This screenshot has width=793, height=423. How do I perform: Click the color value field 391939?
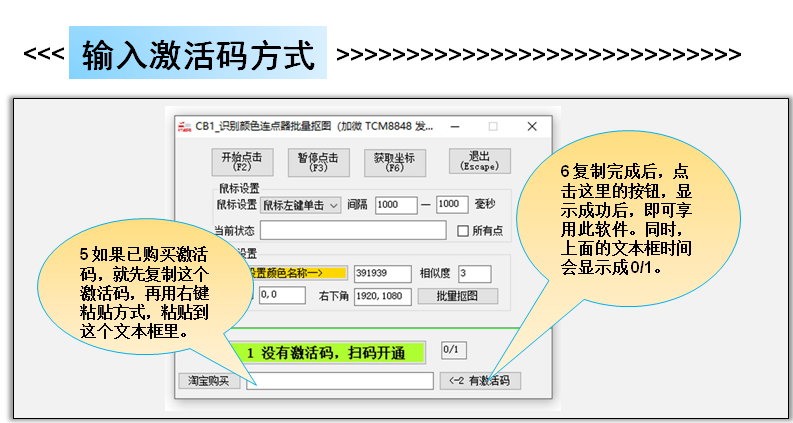coord(382,274)
